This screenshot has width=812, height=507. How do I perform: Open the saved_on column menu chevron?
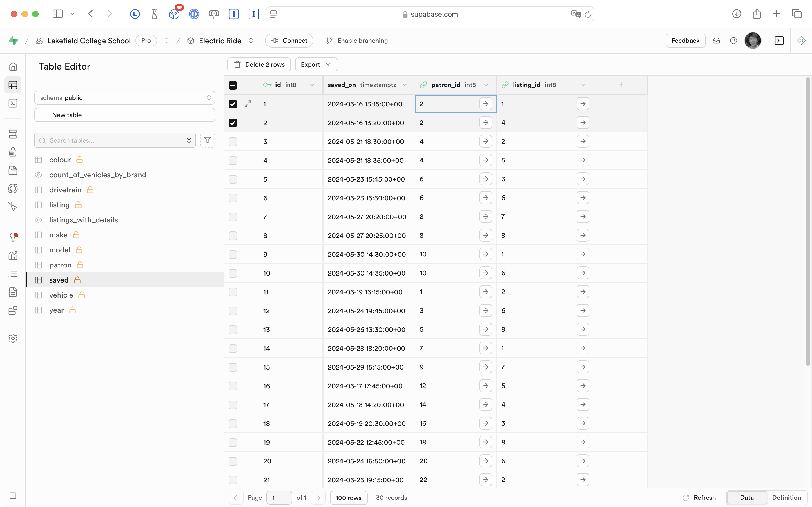405,85
